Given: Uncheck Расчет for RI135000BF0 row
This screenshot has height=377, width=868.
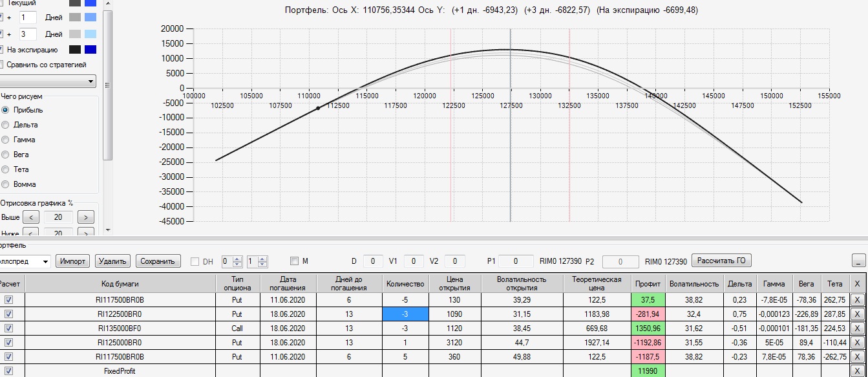Looking at the screenshot, I should click(8, 328).
